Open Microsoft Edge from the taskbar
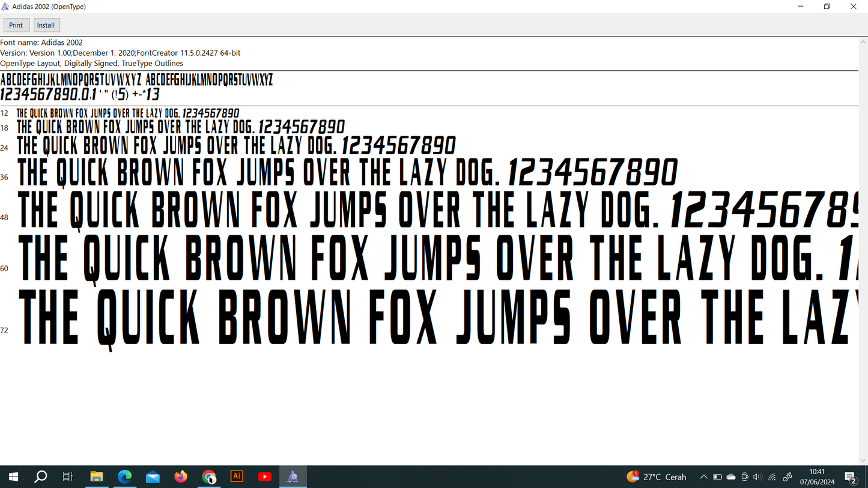The image size is (868, 488). tap(124, 477)
